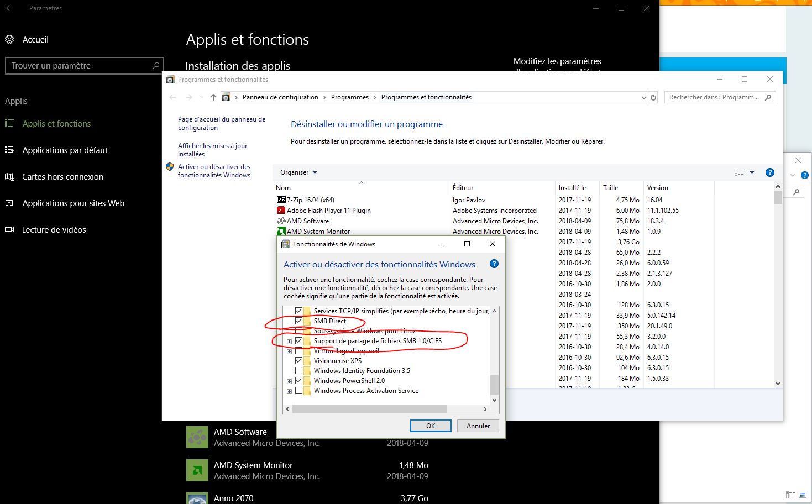Select Applis et fonctions sidebar icon

click(9, 124)
